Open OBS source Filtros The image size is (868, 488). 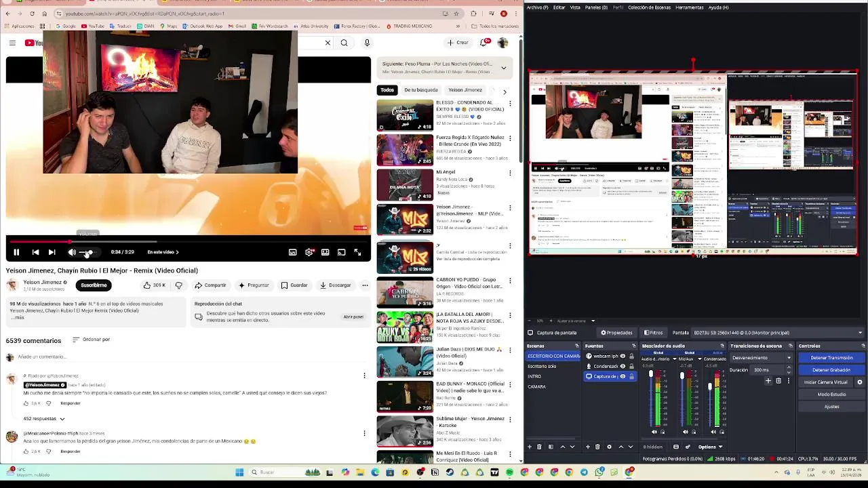click(654, 333)
